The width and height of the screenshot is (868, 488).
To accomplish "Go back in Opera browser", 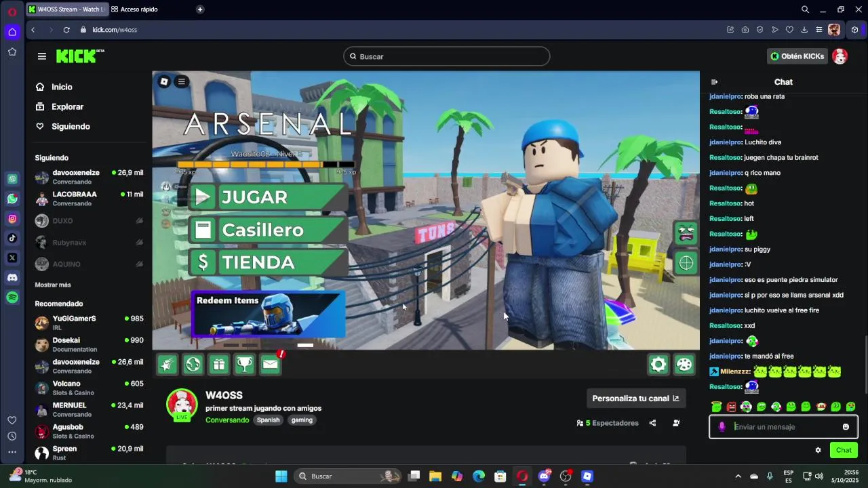I will pos(33,30).
